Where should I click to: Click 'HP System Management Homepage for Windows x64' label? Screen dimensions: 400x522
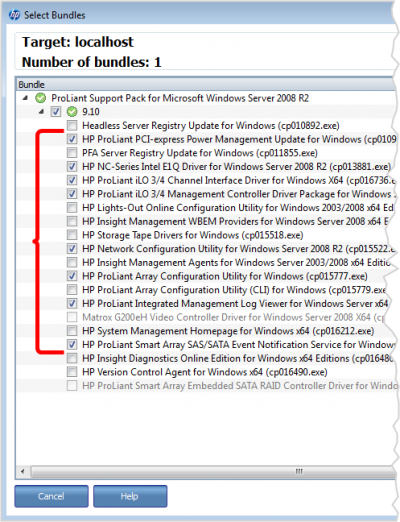click(x=228, y=331)
